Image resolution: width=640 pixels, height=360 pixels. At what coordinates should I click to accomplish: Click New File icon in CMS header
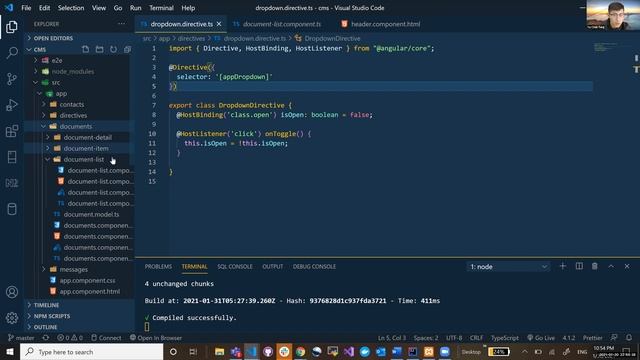tap(85, 49)
